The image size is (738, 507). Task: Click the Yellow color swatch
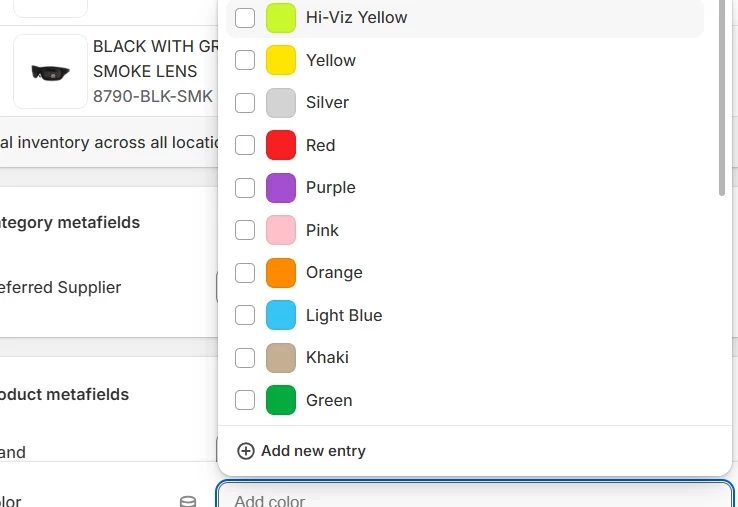(281, 60)
